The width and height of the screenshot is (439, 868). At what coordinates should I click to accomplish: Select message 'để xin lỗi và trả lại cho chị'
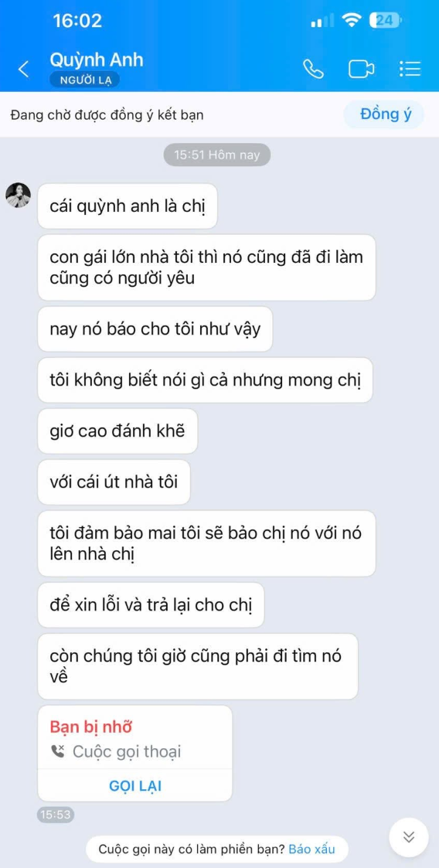coord(151,604)
